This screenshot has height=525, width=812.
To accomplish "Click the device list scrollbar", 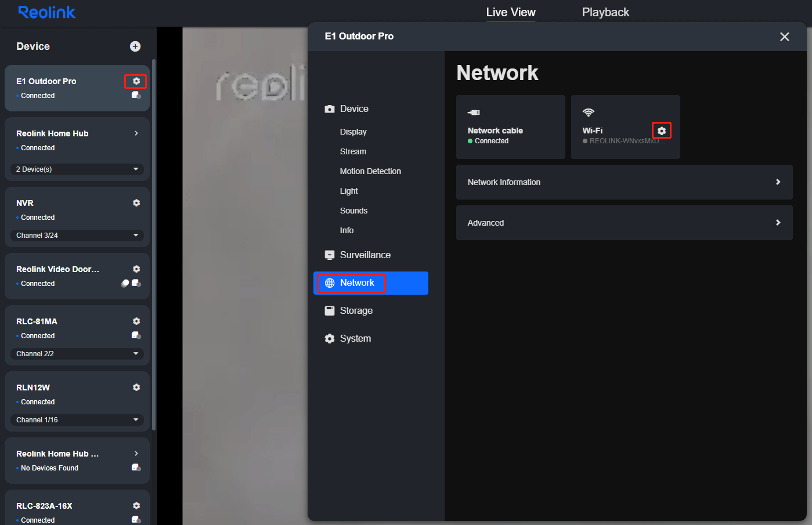I will [x=154, y=244].
